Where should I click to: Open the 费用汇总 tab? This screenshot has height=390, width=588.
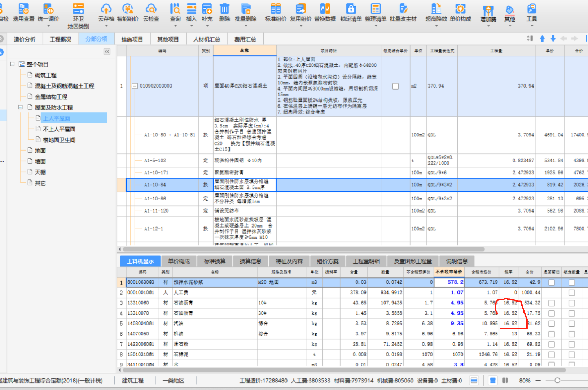pyautogui.click(x=245, y=39)
